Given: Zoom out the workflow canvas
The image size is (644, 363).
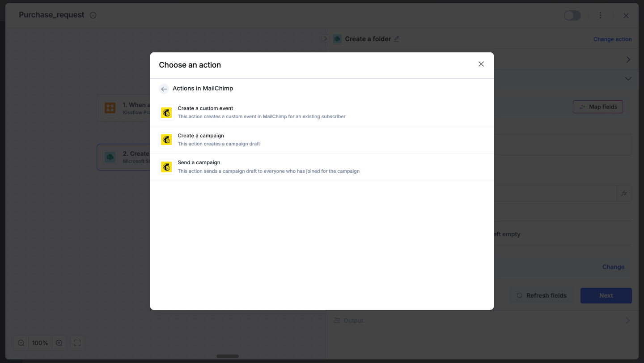Looking at the screenshot, I should point(21,343).
